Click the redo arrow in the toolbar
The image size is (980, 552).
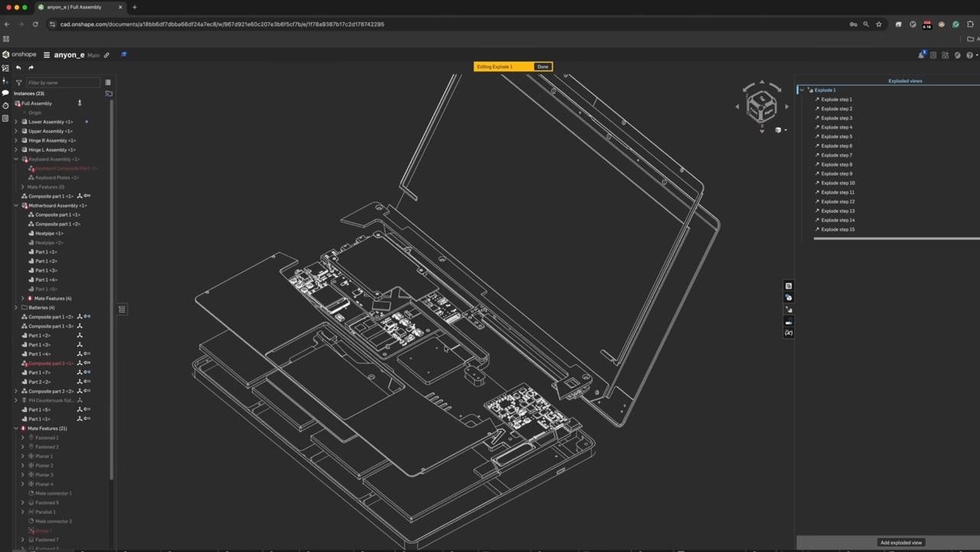pyautogui.click(x=31, y=67)
